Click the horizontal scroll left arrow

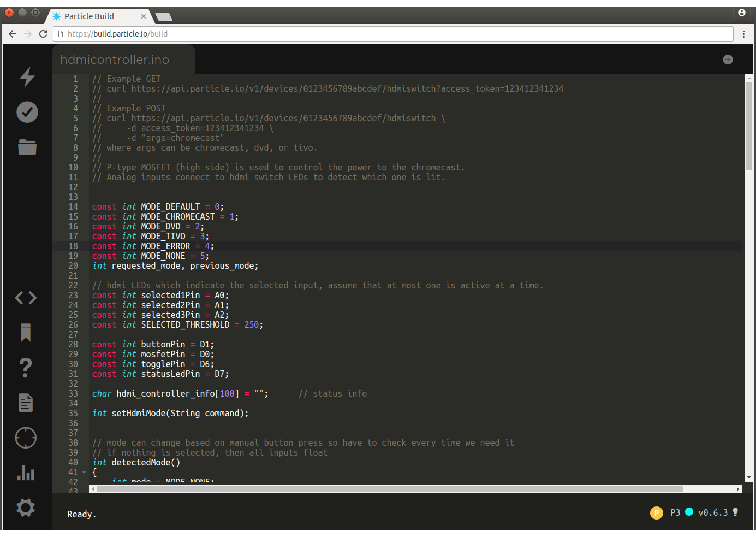pos(93,489)
